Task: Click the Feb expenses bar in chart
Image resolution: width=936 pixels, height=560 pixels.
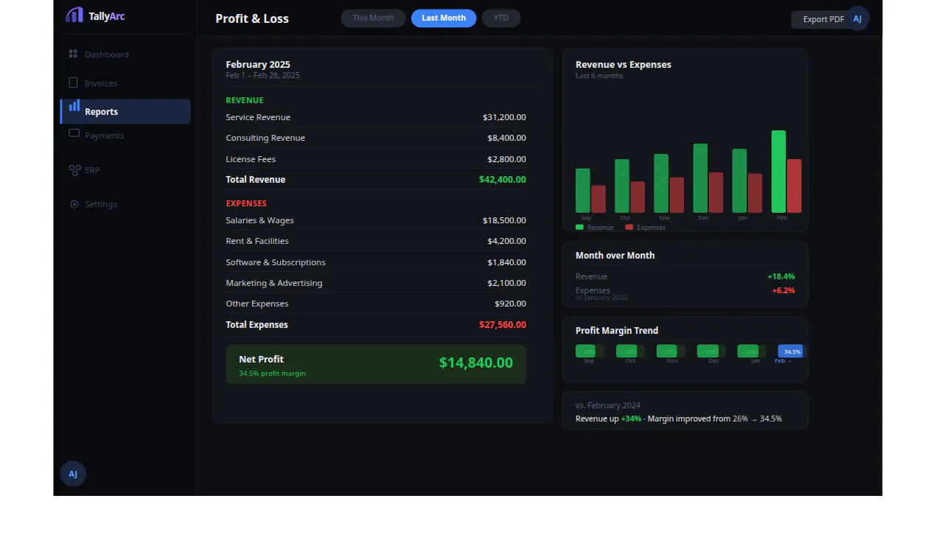Action: tap(794, 186)
